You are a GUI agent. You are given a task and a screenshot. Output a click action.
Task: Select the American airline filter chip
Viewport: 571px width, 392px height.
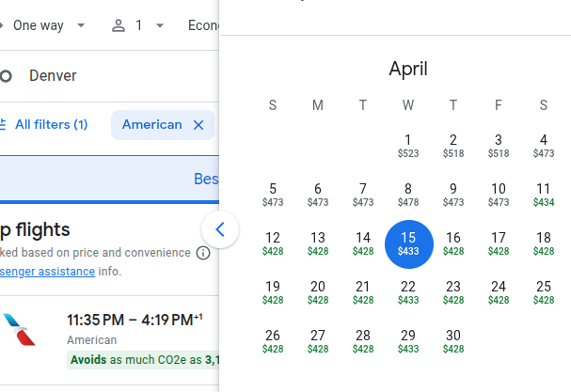[151, 125]
